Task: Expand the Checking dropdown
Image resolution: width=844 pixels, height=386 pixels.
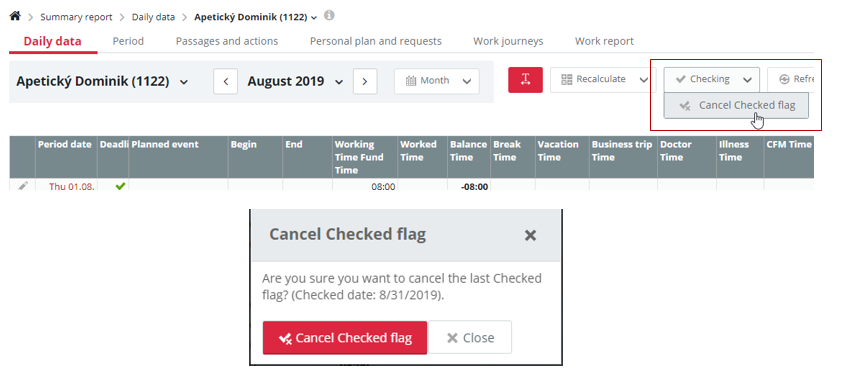Action: coord(712,80)
